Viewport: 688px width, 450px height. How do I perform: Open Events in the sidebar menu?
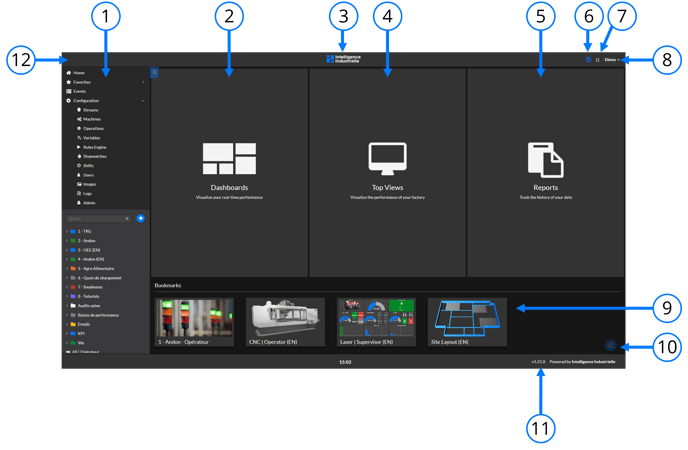[x=80, y=91]
